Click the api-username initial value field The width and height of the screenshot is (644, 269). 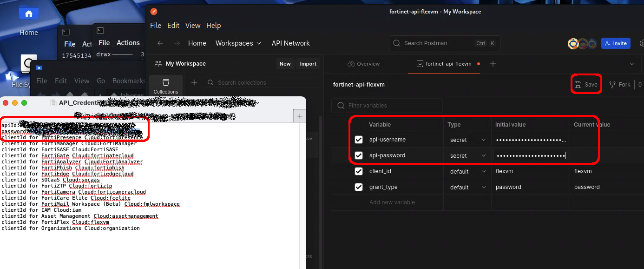[x=531, y=140]
